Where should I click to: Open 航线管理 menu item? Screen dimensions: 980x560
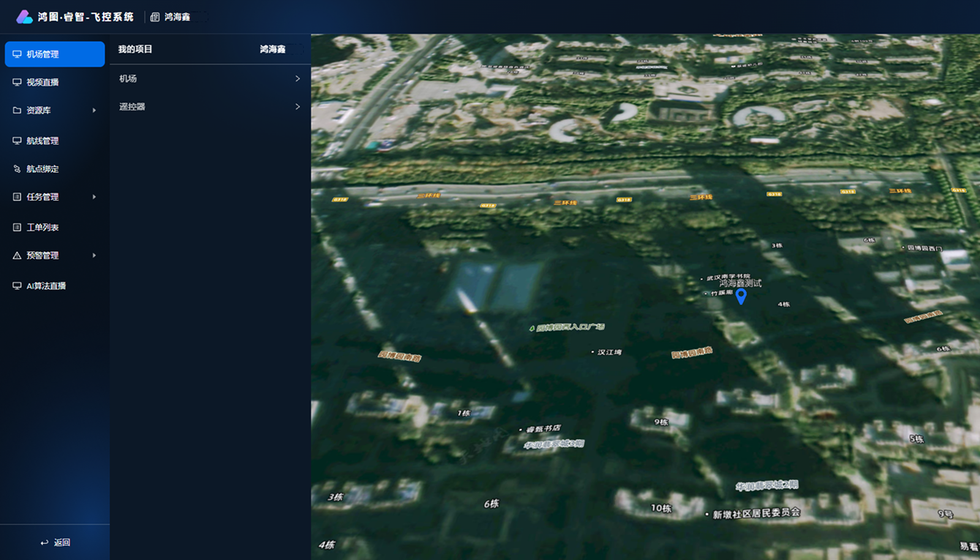point(55,141)
